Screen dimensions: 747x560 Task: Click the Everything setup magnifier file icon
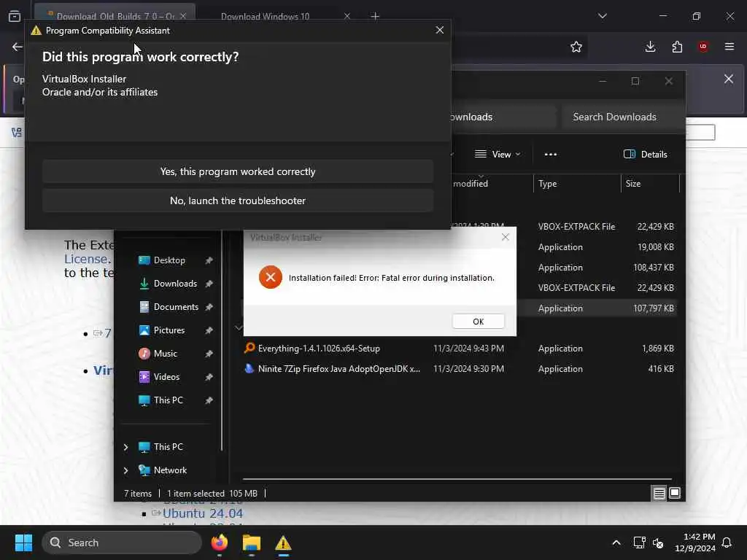[249, 348]
